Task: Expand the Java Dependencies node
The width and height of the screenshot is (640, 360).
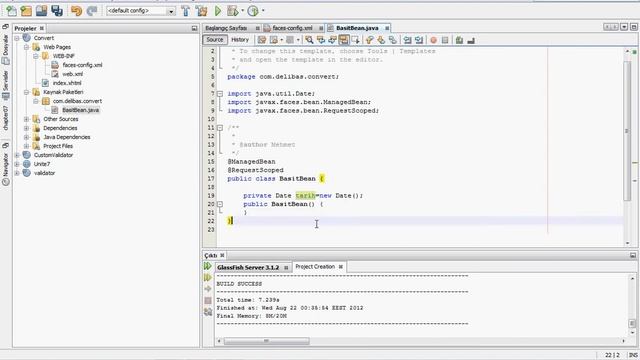Action: [26, 137]
